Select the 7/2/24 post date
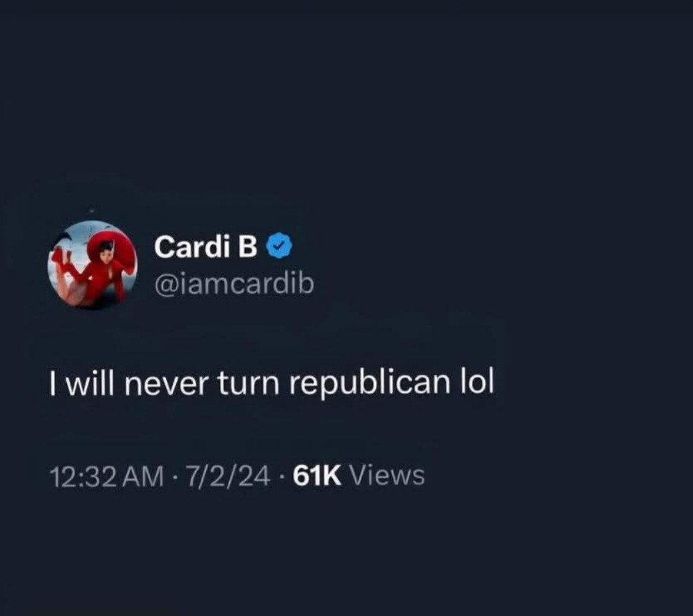693x616 pixels. [x=229, y=477]
